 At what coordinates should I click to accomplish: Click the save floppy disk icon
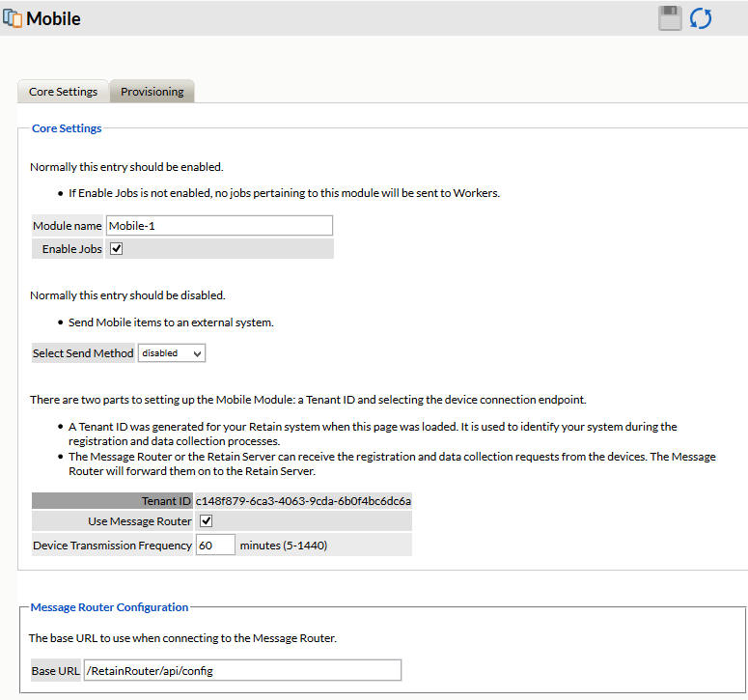[671, 18]
